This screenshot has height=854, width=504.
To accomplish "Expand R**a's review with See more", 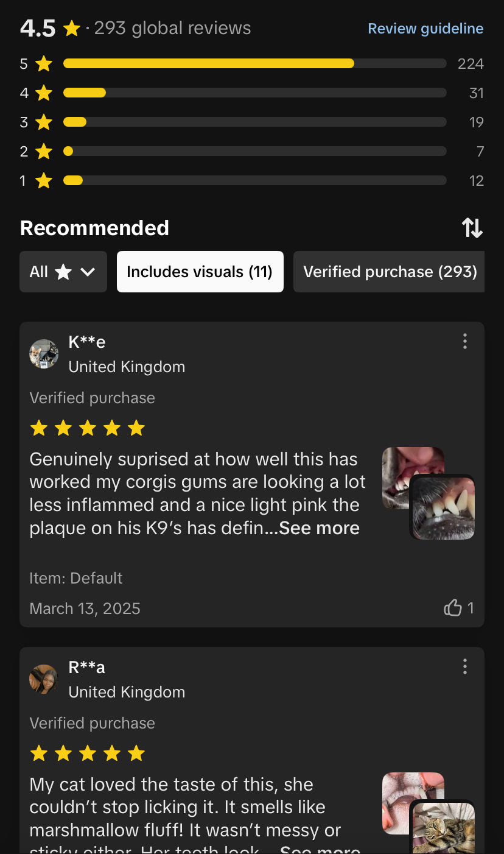I will point(320,850).
